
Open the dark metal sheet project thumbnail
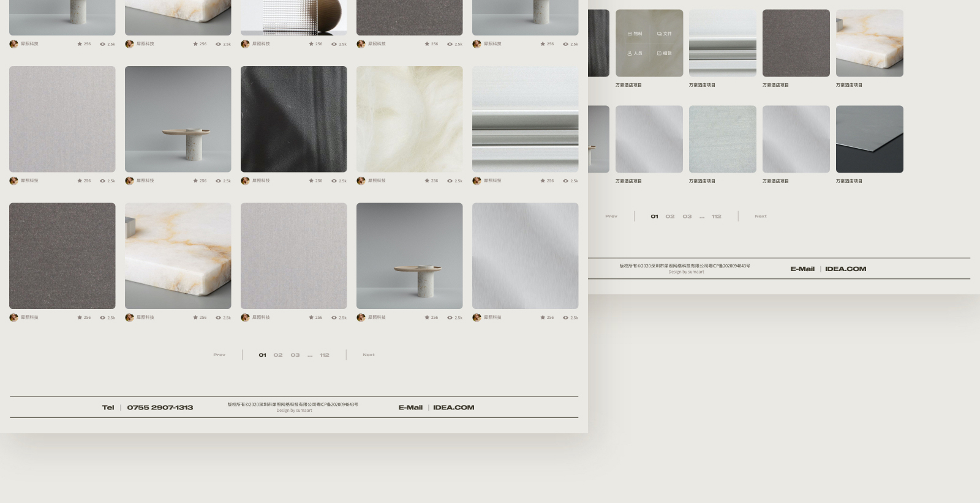(869, 139)
